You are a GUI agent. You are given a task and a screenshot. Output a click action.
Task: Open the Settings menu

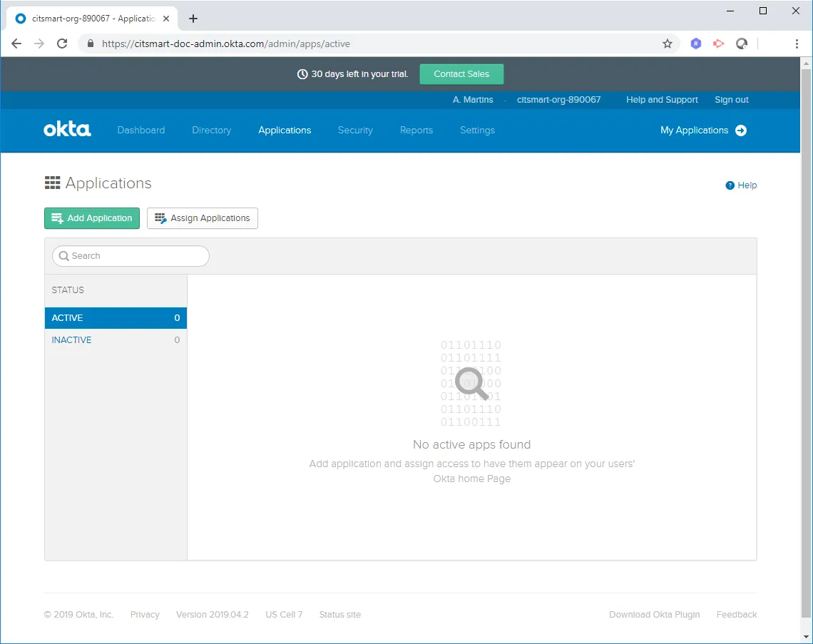(478, 130)
